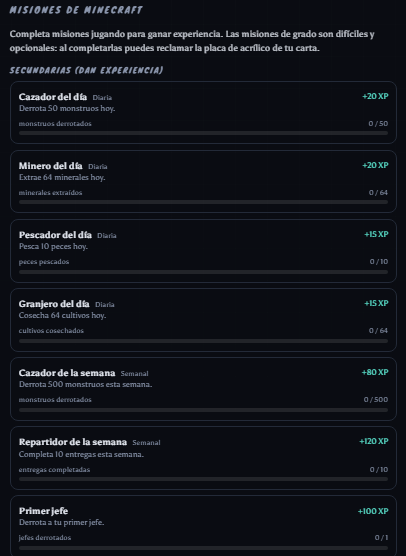Screen dimensions: 406x556
Task: Click the +20 XP reward on Cazador del día
Action: (375, 96)
